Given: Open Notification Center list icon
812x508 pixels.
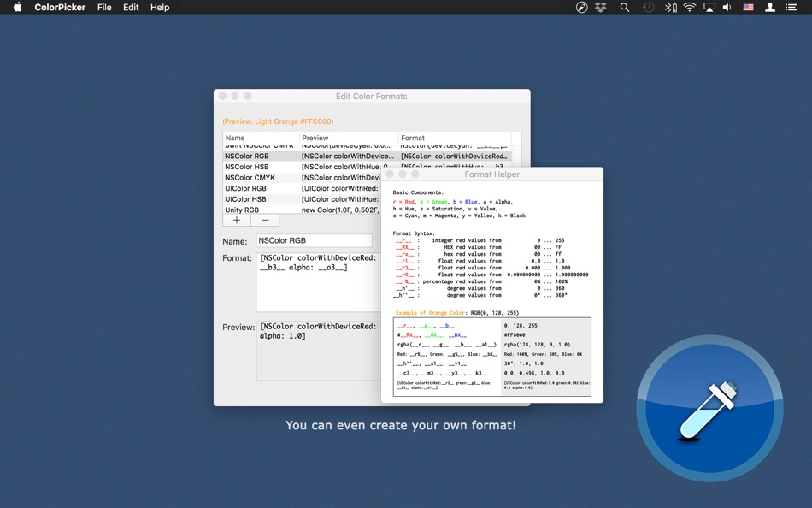Looking at the screenshot, I should [x=792, y=7].
